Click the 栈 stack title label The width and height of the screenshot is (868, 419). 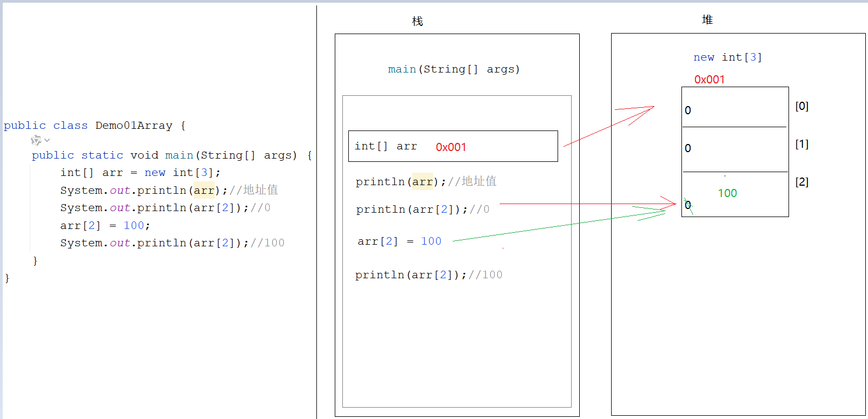click(417, 21)
